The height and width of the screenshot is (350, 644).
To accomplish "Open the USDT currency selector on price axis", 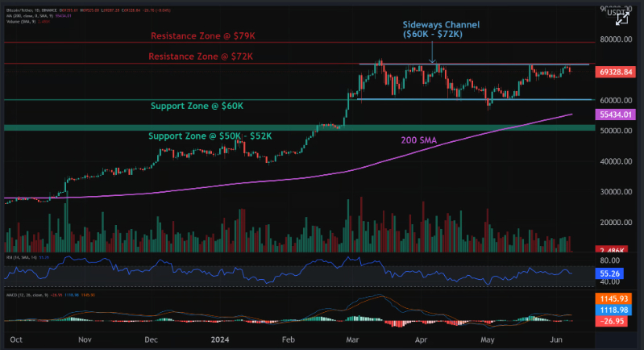I will [617, 11].
